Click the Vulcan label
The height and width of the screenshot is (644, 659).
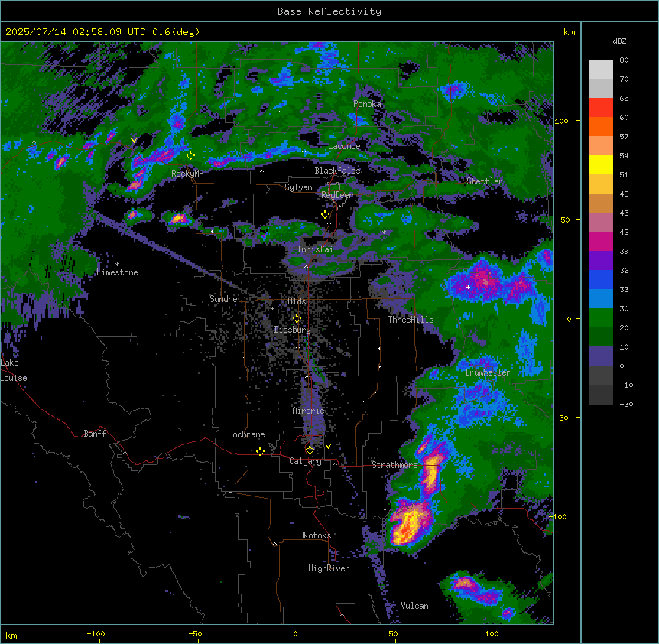coord(414,606)
